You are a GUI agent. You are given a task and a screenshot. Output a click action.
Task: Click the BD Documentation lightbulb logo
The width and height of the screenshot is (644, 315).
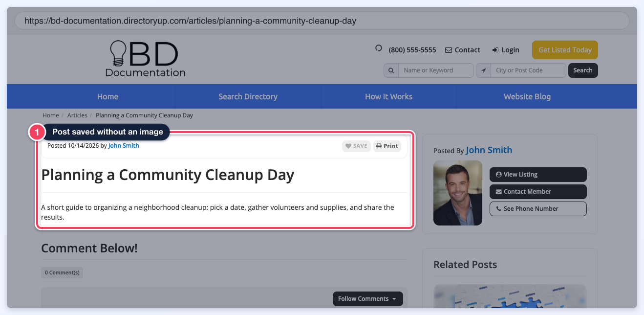point(145,59)
